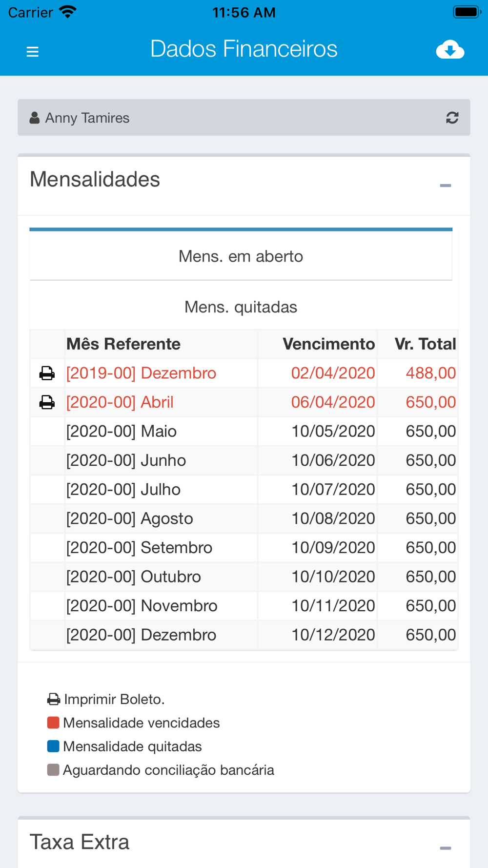Click the printer icon in the legend
The width and height of the screenshot is (488, 868).
point(54,699)
